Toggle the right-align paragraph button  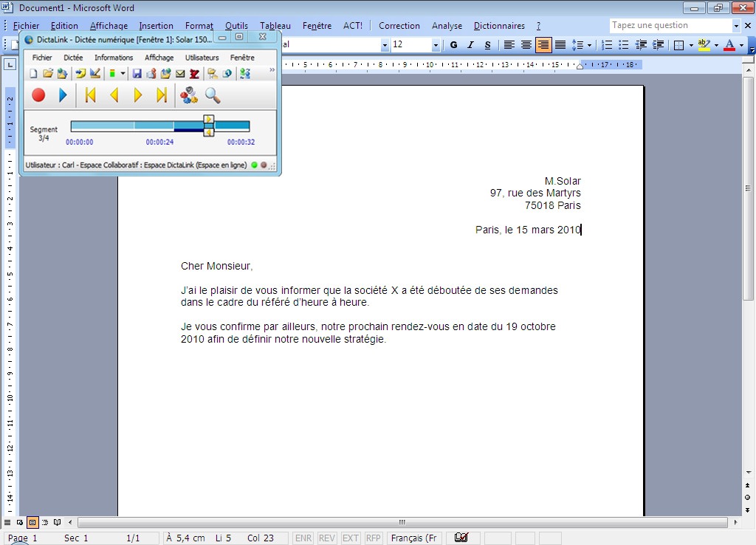[543, 45]
